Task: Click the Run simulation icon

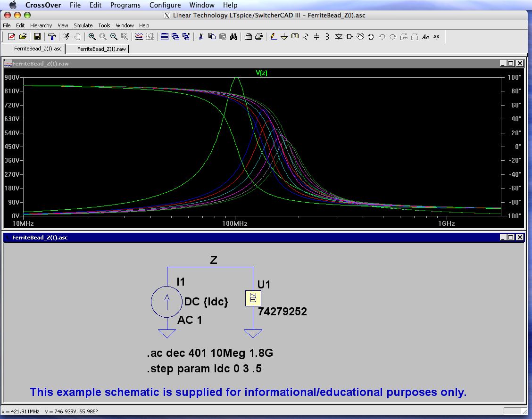Action: 66,37
